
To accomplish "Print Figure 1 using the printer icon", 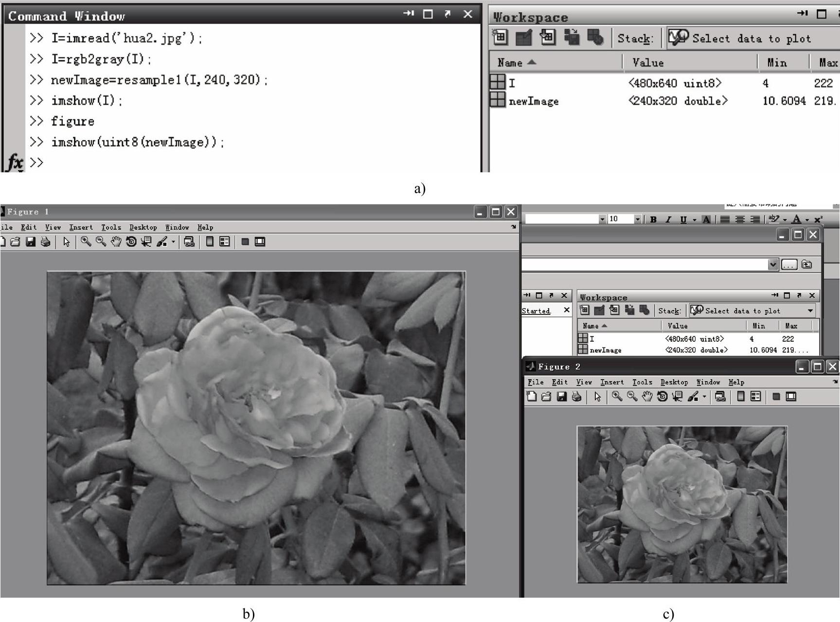I will click(46, 242).
